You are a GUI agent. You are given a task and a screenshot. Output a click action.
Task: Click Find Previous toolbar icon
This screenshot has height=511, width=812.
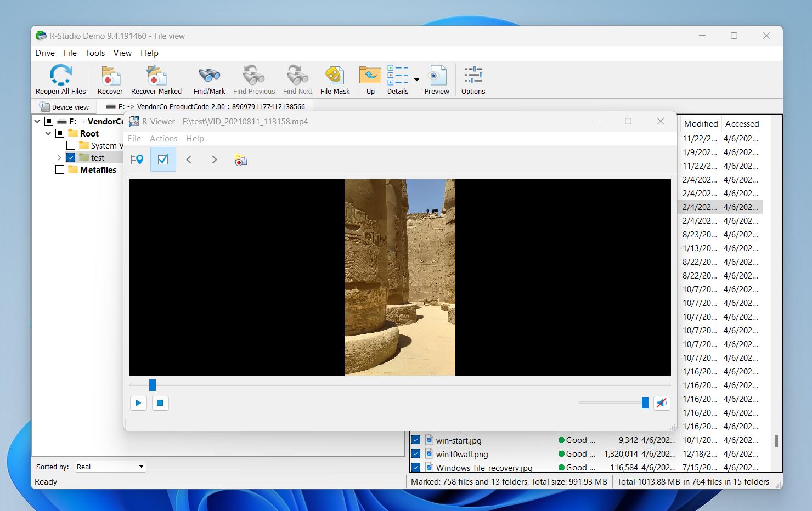point(253,80)
